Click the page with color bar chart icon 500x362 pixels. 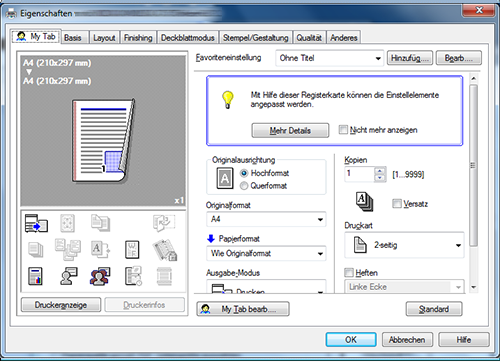coord(35,276)
